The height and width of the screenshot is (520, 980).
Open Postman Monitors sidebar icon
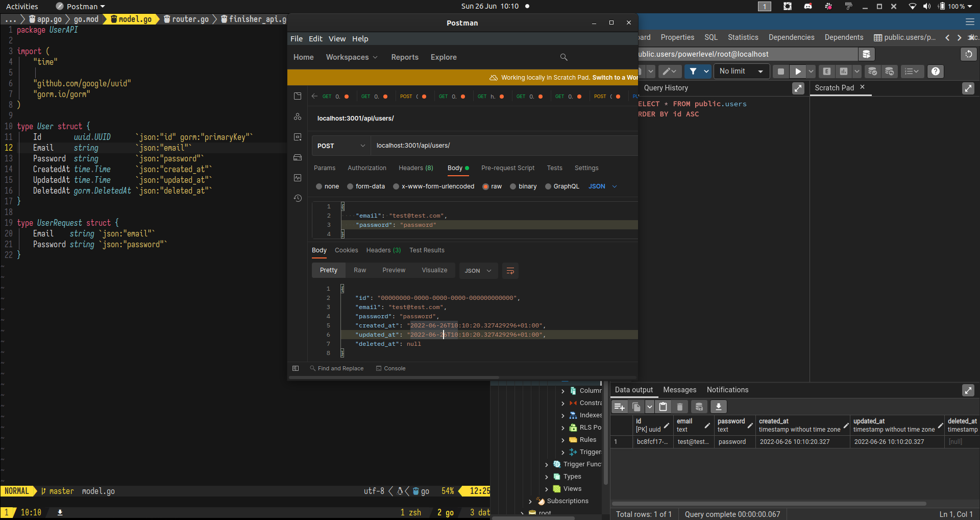point(298,178)
